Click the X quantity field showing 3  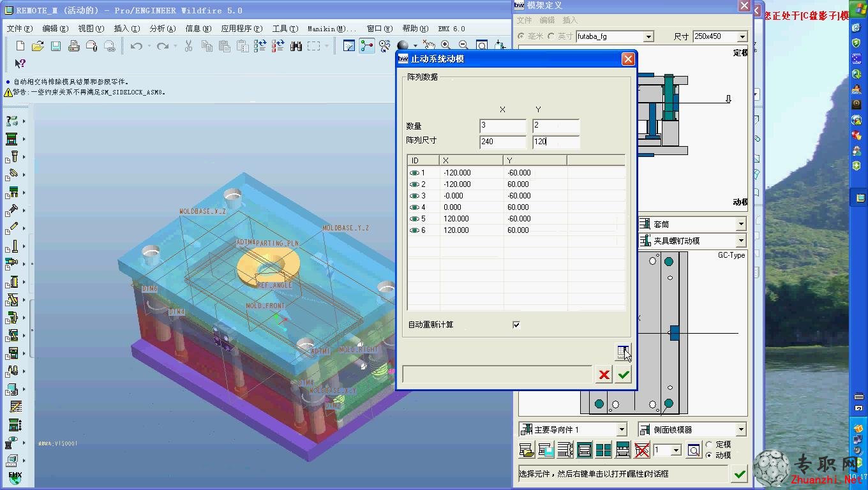click(503, 126)
